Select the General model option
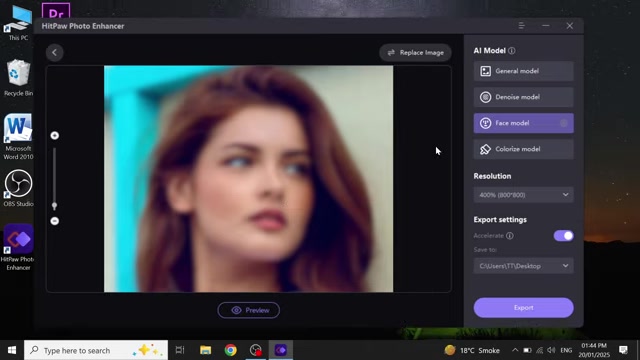This screenshot has width=640, height=360. tap(523, 71)
